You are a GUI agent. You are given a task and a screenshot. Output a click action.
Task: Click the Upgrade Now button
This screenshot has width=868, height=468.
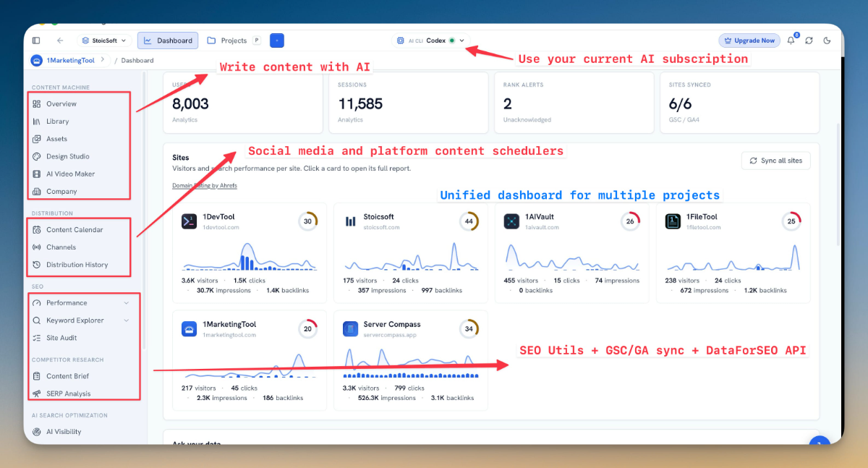pos(749,41)
